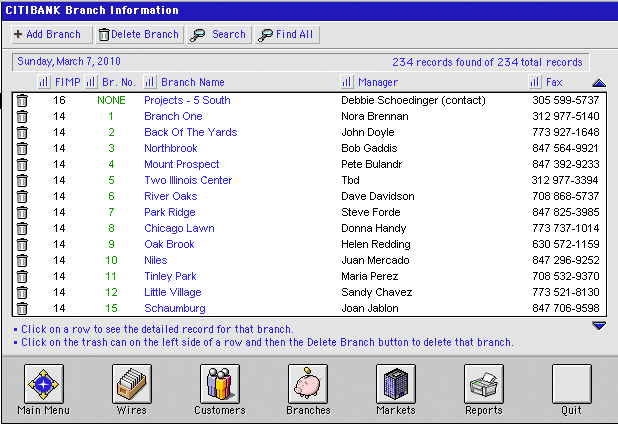
Task: Click manager name Juan Mercado
Action: tap(375, 260)
